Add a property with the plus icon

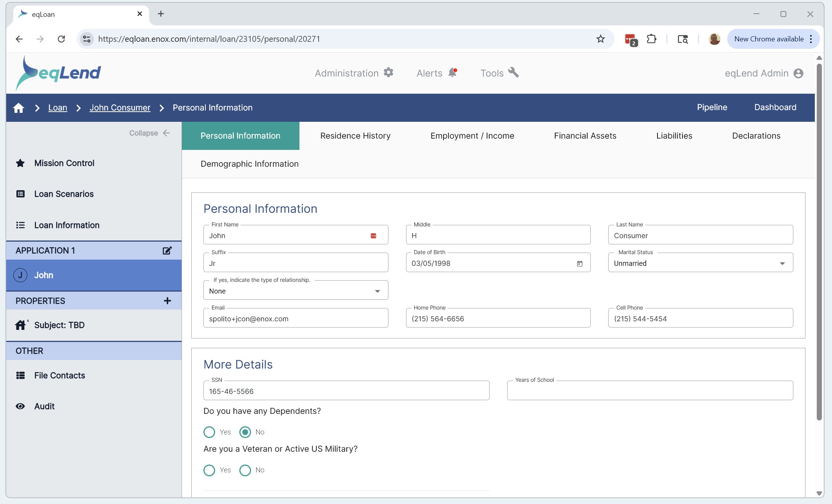click(x=167, y=301)
